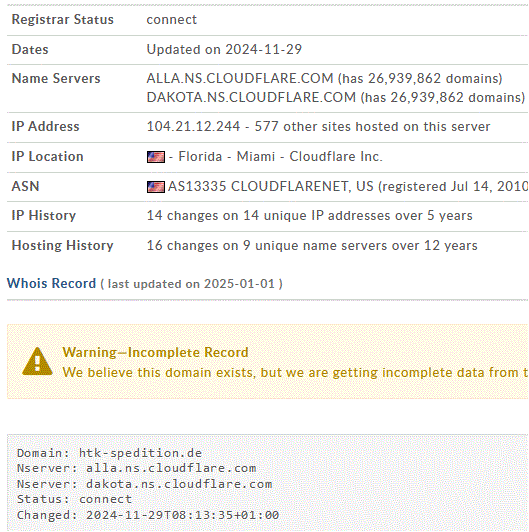Click the ALLA.NS.CLOUDFLARE.COM name server
This screenshot has width=529, height=532.
(x=240, y=78)
